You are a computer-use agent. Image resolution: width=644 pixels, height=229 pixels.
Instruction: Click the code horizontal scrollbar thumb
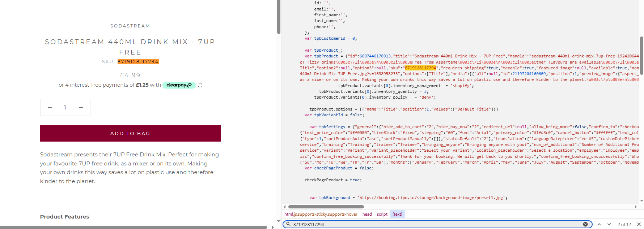(x=326, y=207)
